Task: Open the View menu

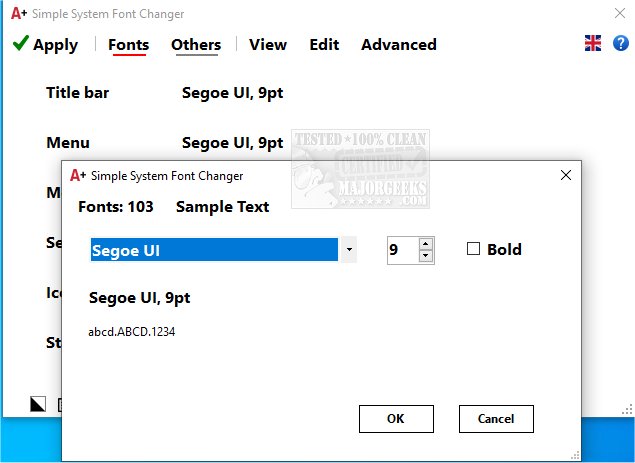Action: 268,45
